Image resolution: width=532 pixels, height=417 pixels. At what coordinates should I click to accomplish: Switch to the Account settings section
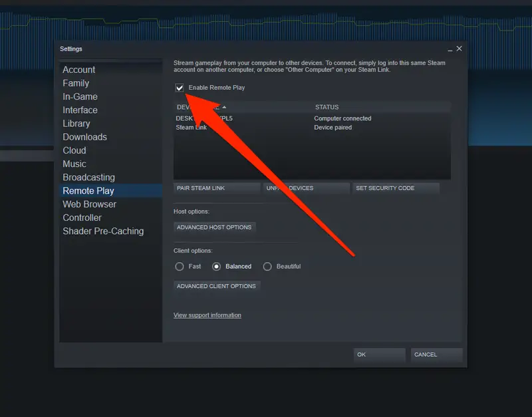click(x=78, y=69)
